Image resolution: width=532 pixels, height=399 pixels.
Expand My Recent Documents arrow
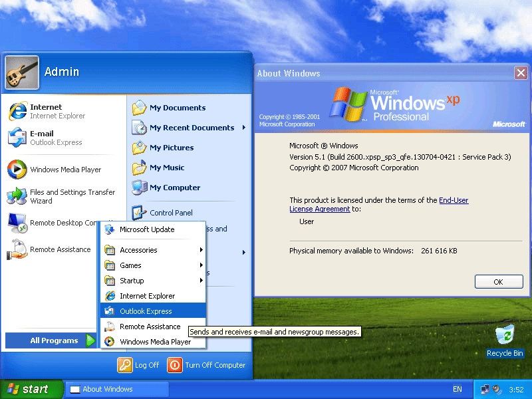(x=244, y=128)
